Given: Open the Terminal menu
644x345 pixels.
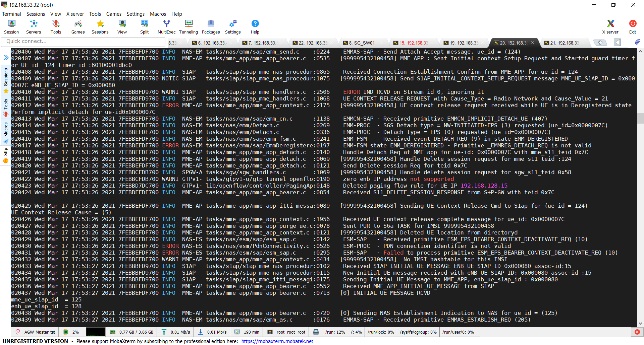Looking at the screenshot, I should 11,14.
